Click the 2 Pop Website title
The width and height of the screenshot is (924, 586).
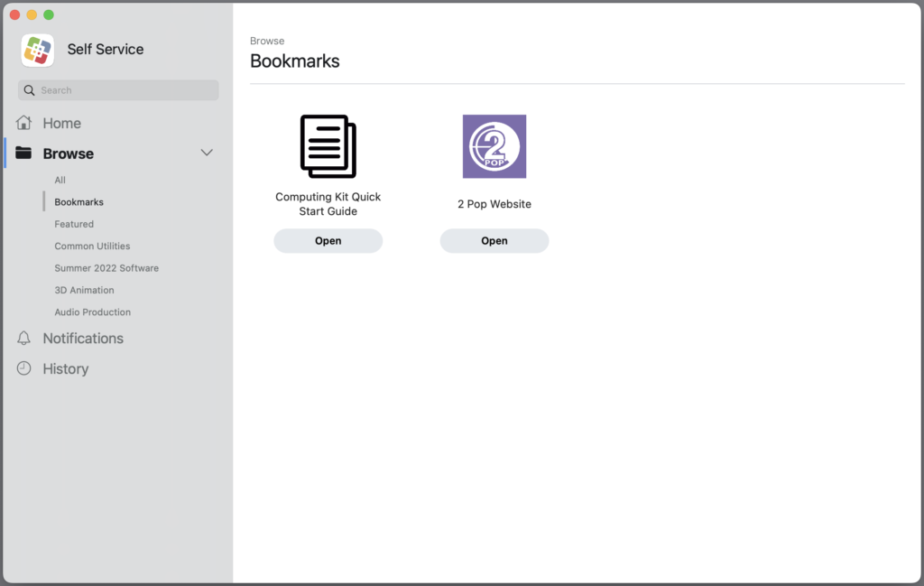pos(494,204)
